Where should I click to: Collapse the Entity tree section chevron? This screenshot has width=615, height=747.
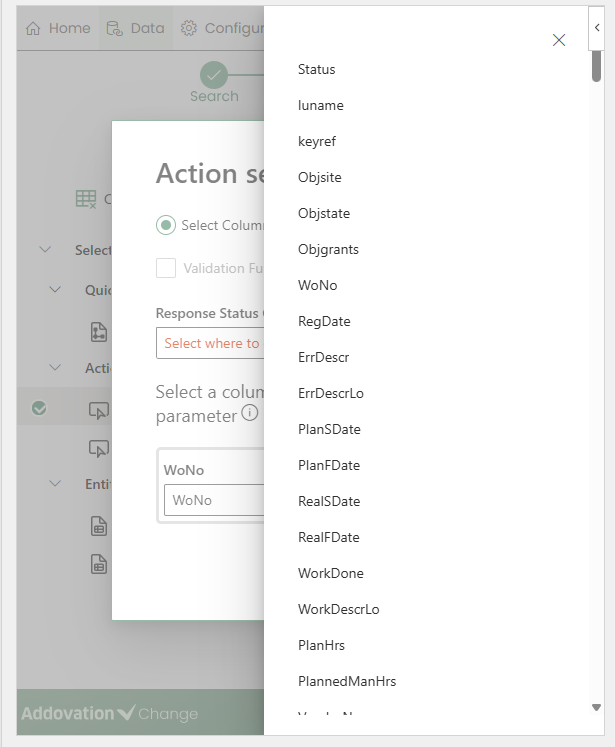[56, 484]
